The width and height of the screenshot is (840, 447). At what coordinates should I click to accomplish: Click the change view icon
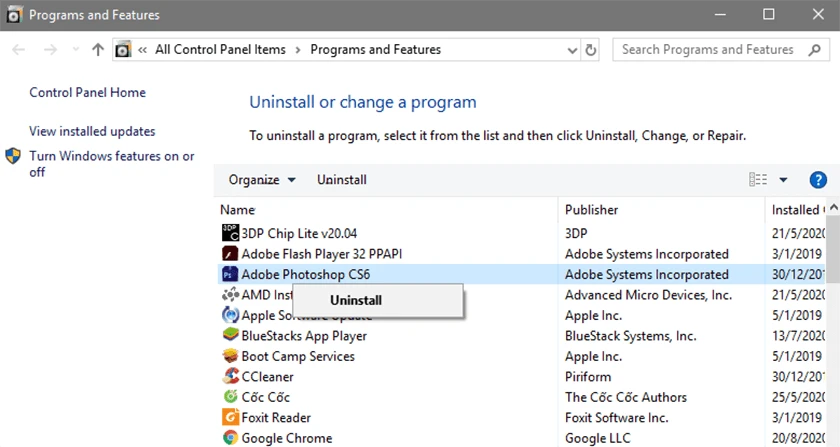click(x=758, y=180)
